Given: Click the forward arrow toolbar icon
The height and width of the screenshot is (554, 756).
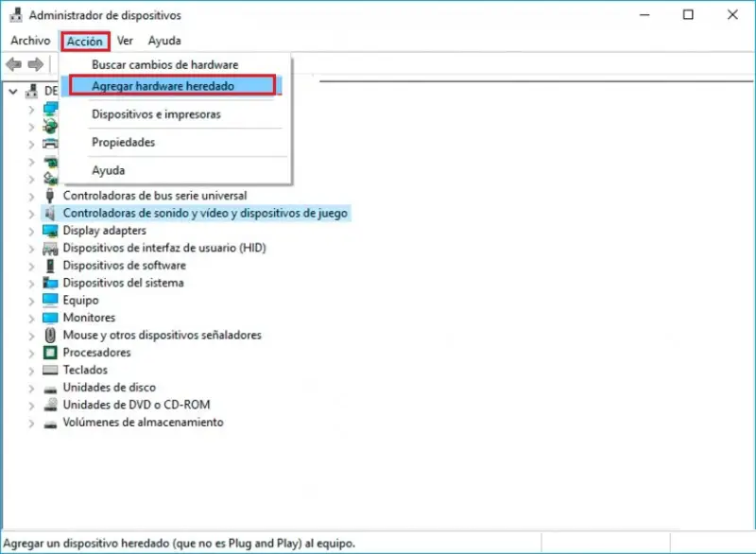Looking at the screenshot, I should [x=36, y=64].
